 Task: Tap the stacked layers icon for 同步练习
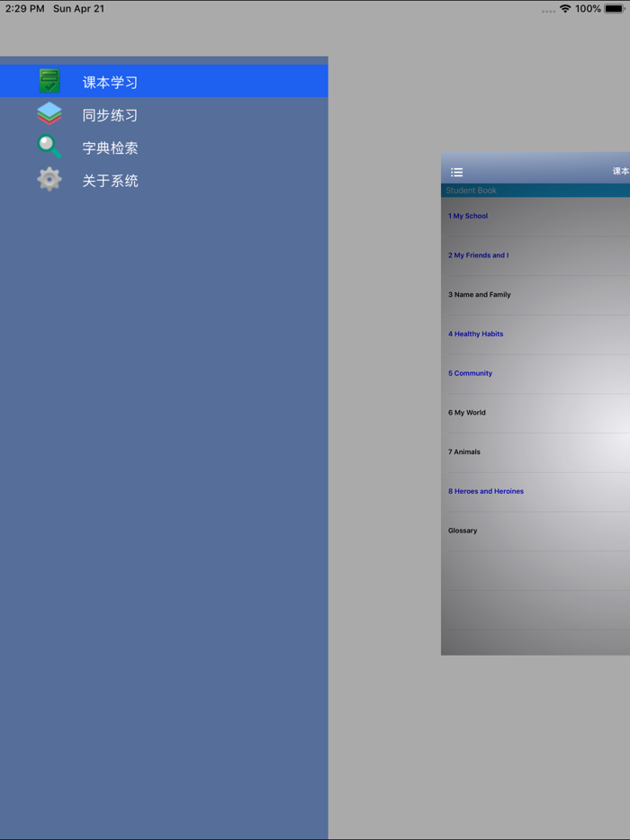pos(49,113)
